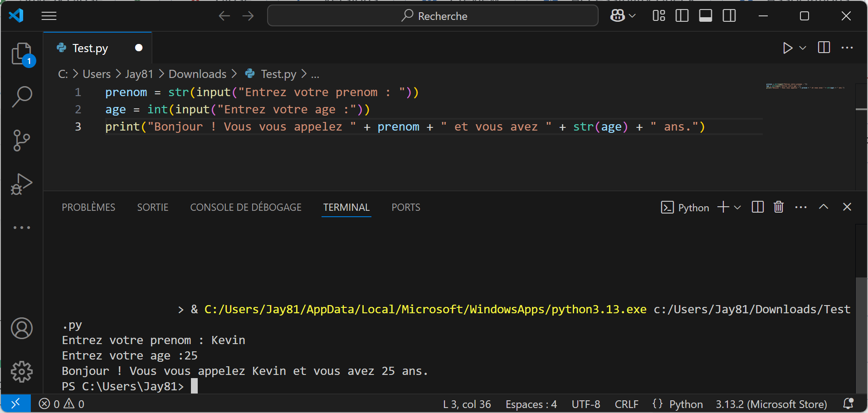Screen dimensions: 868x413
Task: Open the Search view in sidebar
Action: 22,97
